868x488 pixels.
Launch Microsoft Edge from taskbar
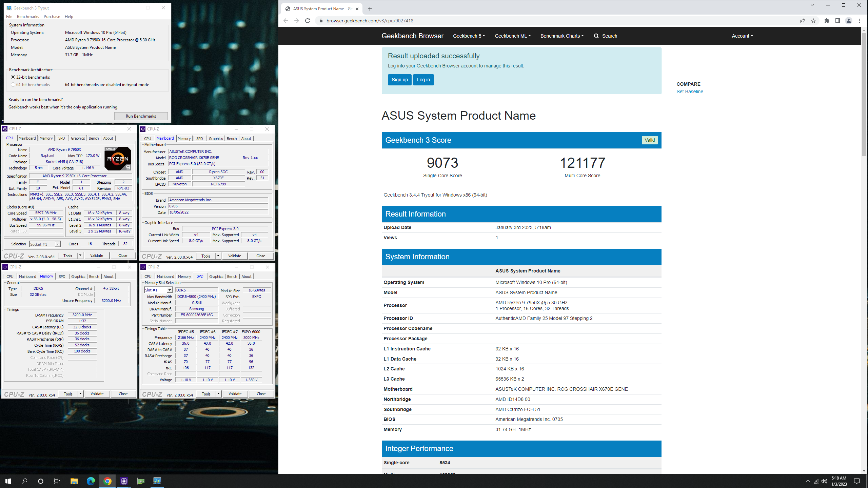click(91, 481)
